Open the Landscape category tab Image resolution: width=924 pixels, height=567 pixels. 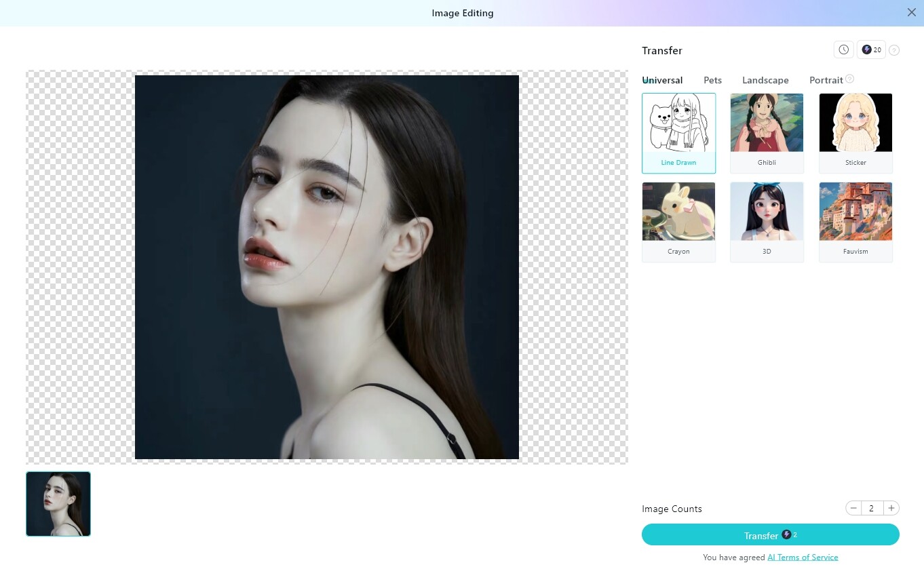point(765,80)
